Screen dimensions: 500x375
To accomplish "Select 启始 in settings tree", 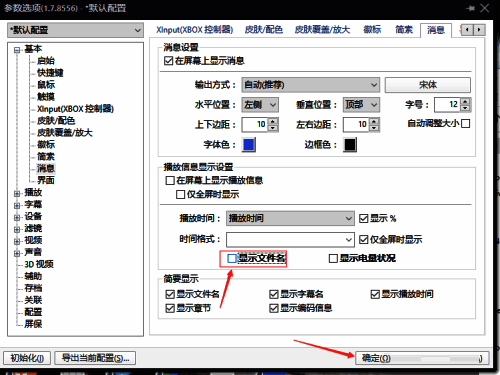I will (x=46, y=61).
